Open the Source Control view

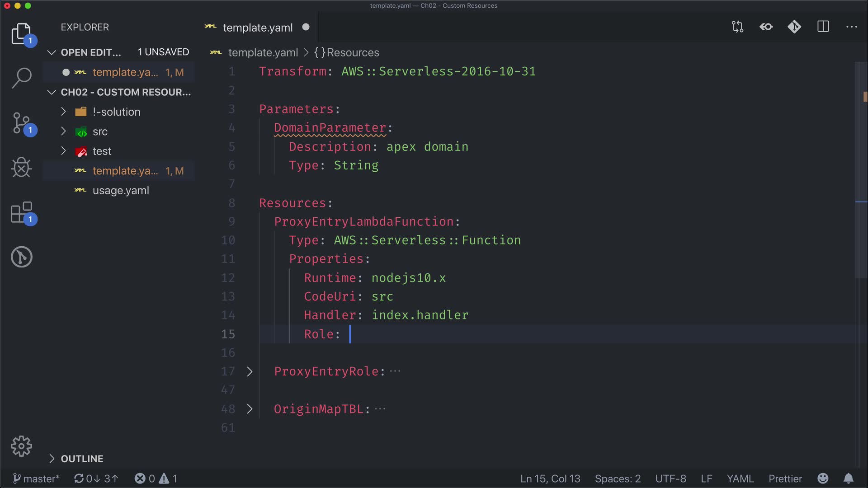(21, 123)
